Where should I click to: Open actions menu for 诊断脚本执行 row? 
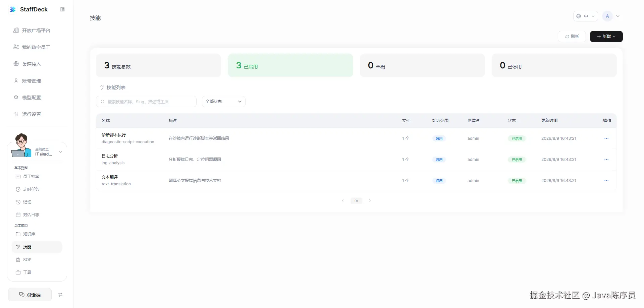click(x=606, y=138)
